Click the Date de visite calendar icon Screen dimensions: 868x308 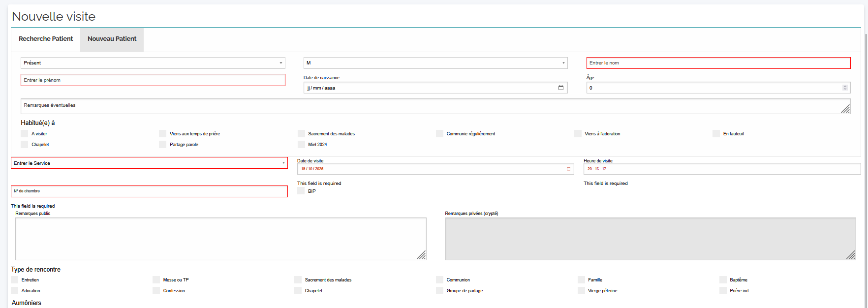568,169
